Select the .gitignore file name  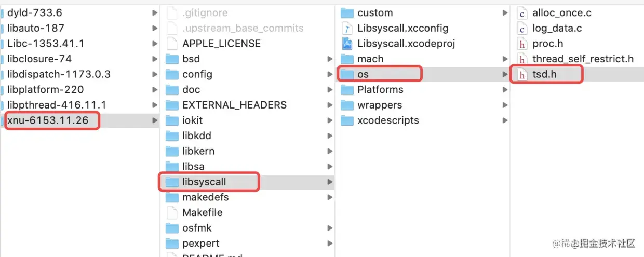tap(205, 13)
